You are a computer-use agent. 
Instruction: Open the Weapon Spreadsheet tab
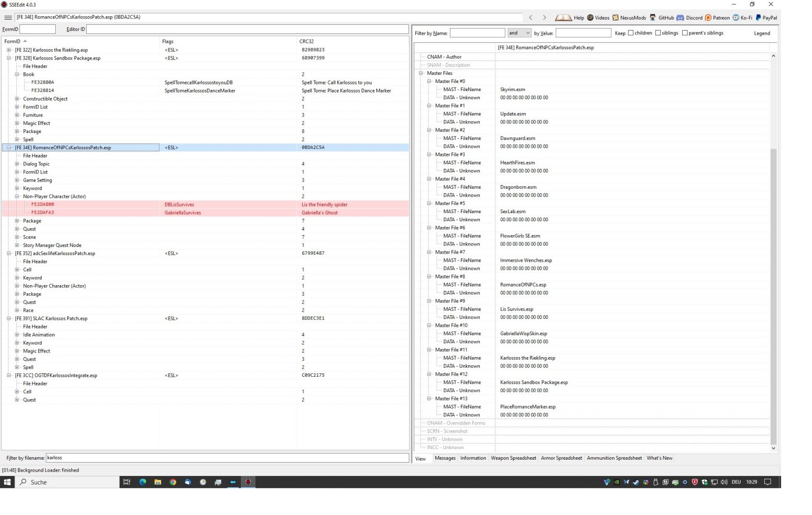(x=514, y=458)
